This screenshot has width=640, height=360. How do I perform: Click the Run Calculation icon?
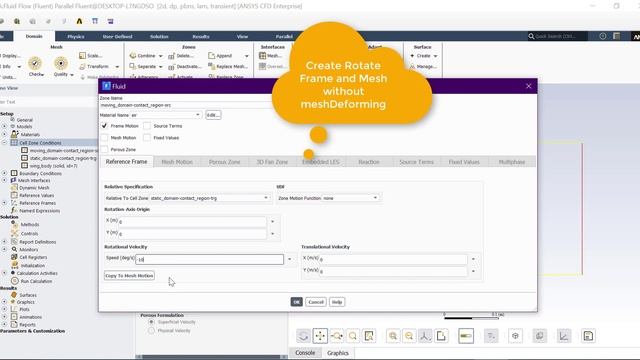[x=15, y=281]
